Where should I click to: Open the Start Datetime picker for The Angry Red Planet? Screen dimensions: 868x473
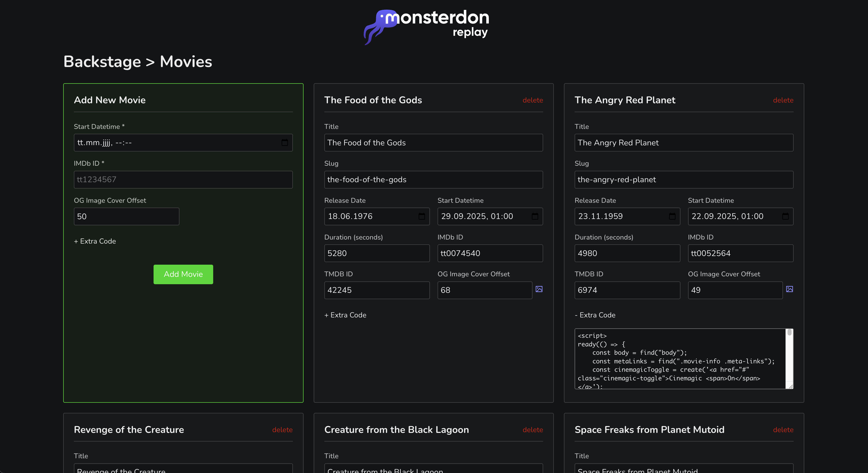(786, 216)
